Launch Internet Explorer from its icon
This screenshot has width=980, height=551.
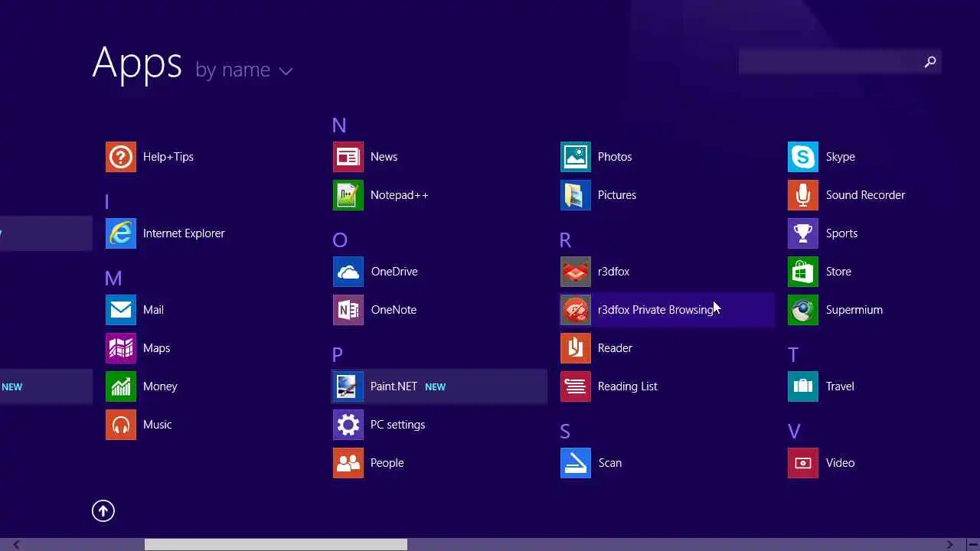(121, 233)
